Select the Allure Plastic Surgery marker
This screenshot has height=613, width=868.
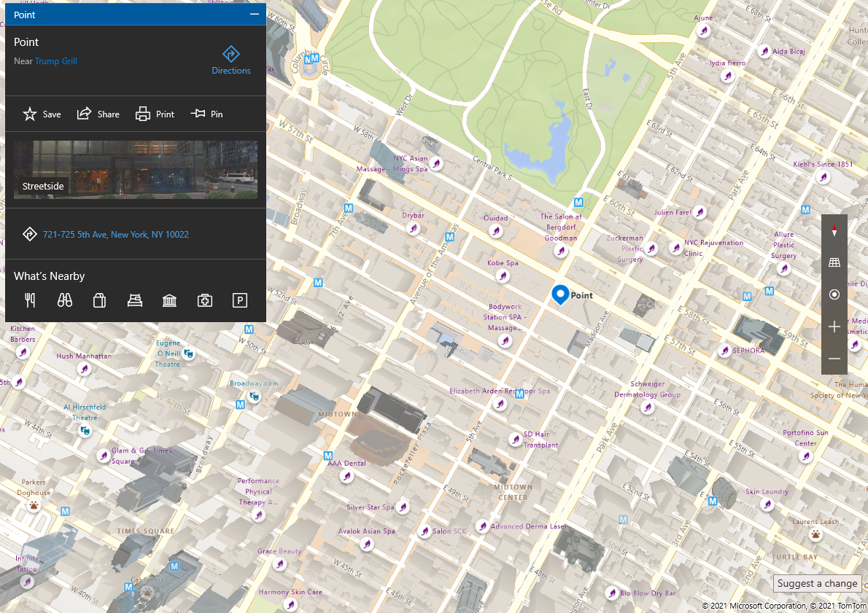coord(783,268)
